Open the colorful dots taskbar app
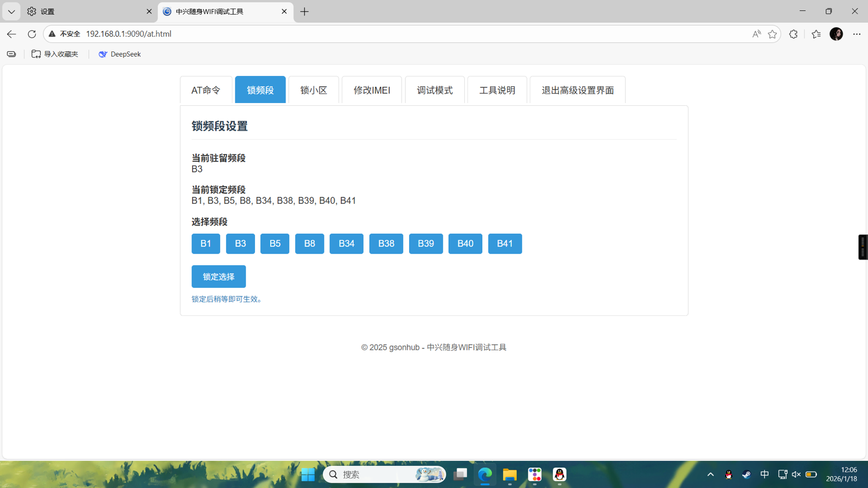This screenshot has width=868, height=488. (x=535, y=475)
